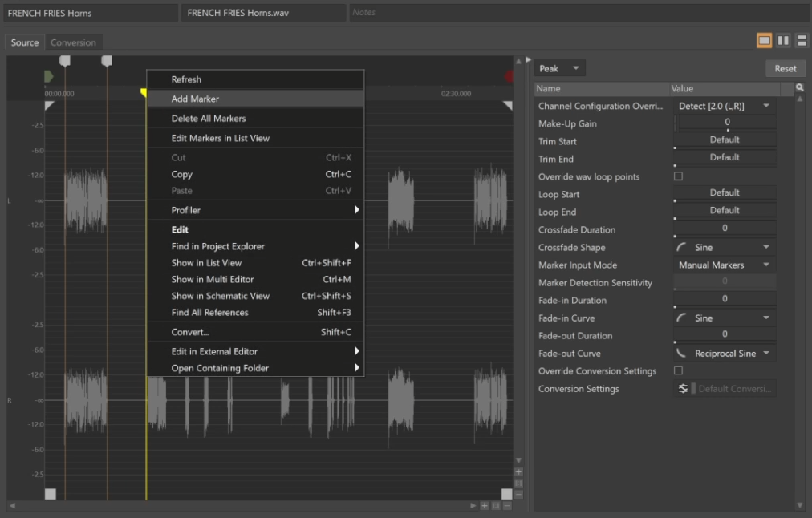Open the Fade-in Curve Sine dropdown

click(724, 318)
